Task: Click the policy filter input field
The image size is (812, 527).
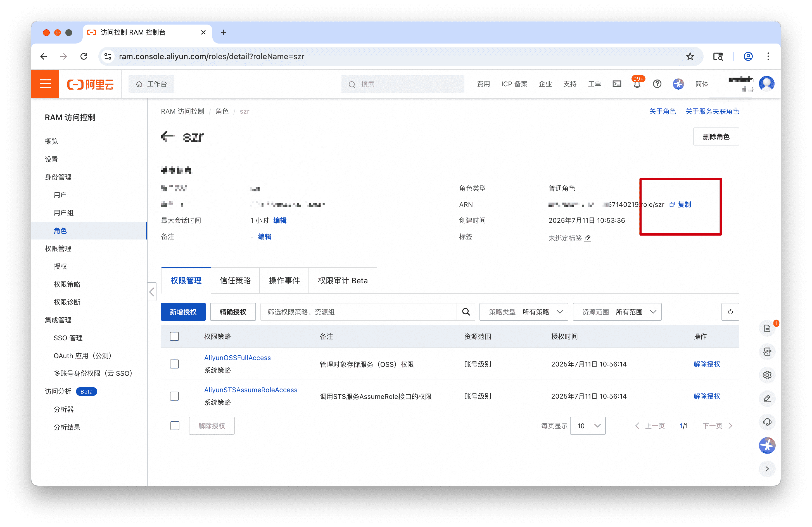Action: tap(358, 312)
